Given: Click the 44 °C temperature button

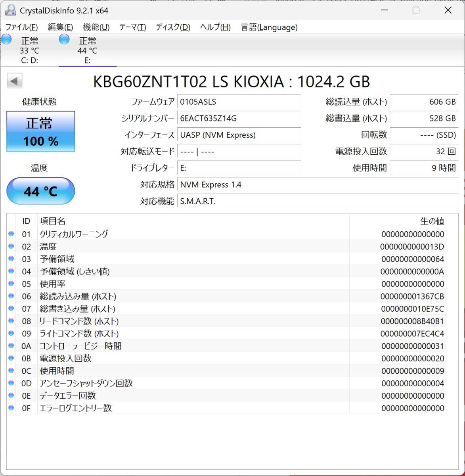Looking at the screenshot, I should point(40,191).
